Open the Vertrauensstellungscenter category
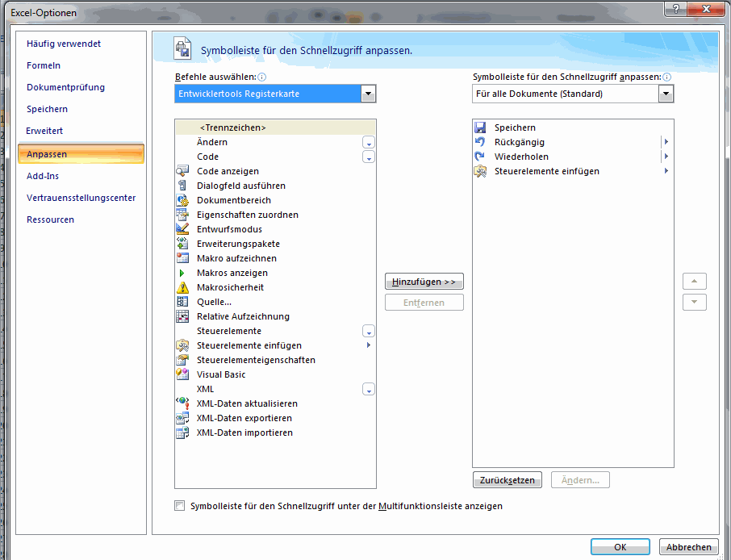 click(81, 198)
